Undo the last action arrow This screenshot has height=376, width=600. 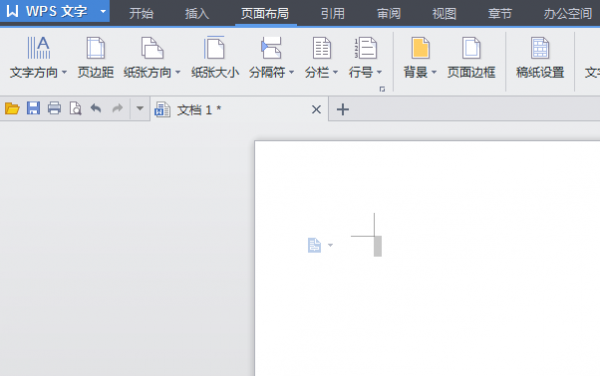coord(96,108)
